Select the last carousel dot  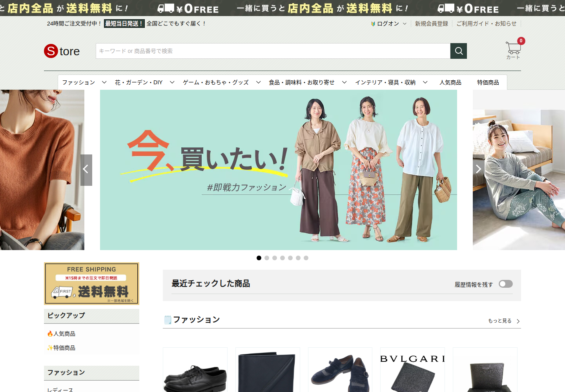point(306,258)
